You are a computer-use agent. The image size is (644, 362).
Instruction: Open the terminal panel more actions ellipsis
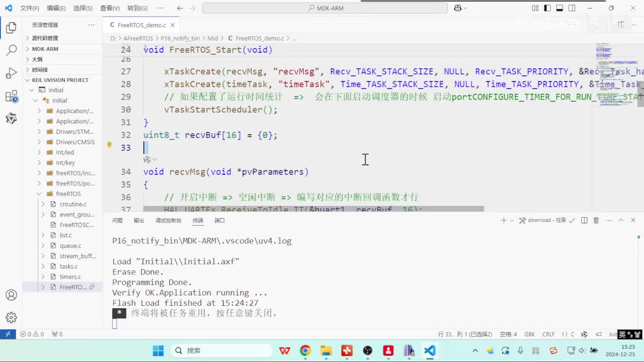tap(608, 220)
